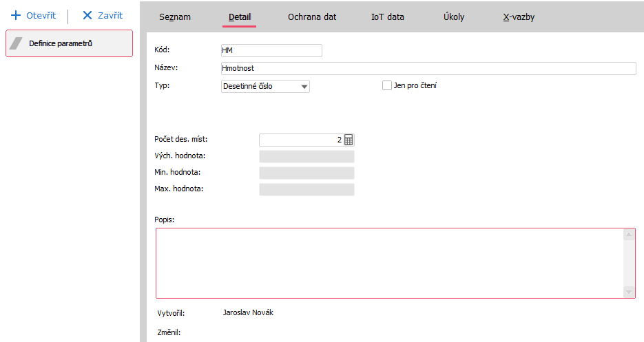Click Popis scrollbar down arrow
This screenshot has height=342, width=644.
[x=629, y=292]
